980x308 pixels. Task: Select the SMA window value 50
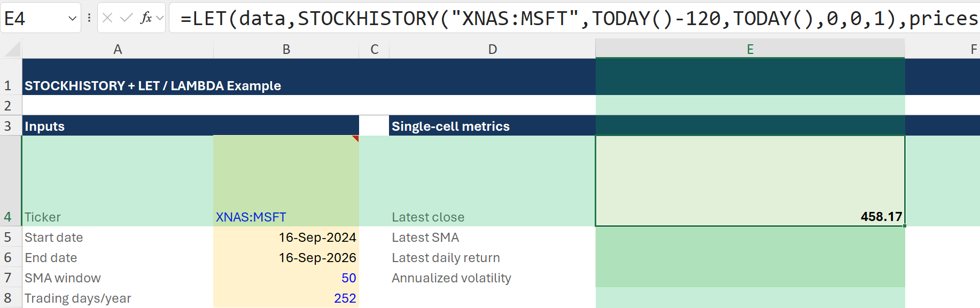(286, 278)
